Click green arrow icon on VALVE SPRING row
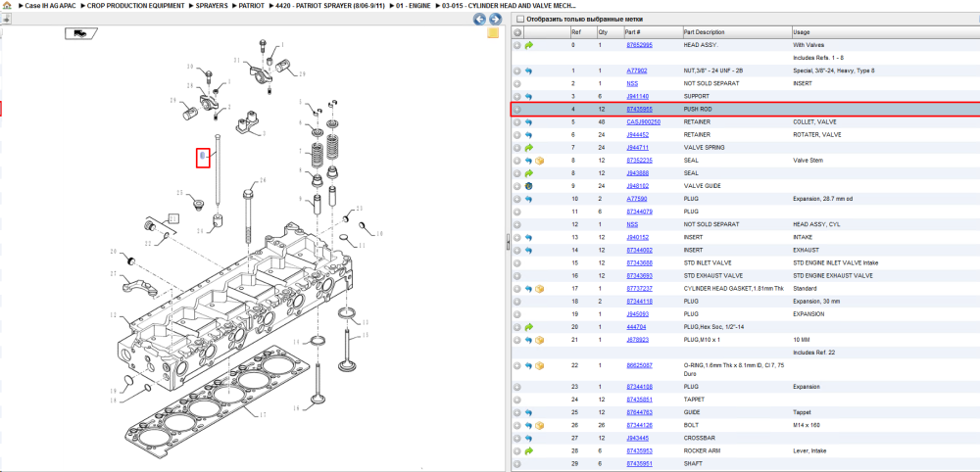Screen dimensions: 980x472 coord(529,147)
